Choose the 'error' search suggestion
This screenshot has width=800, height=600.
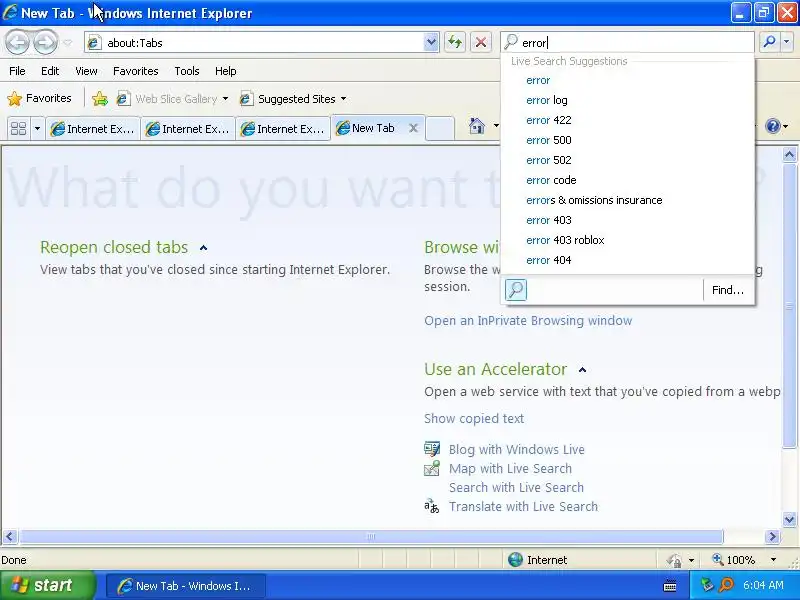(627, 80)
